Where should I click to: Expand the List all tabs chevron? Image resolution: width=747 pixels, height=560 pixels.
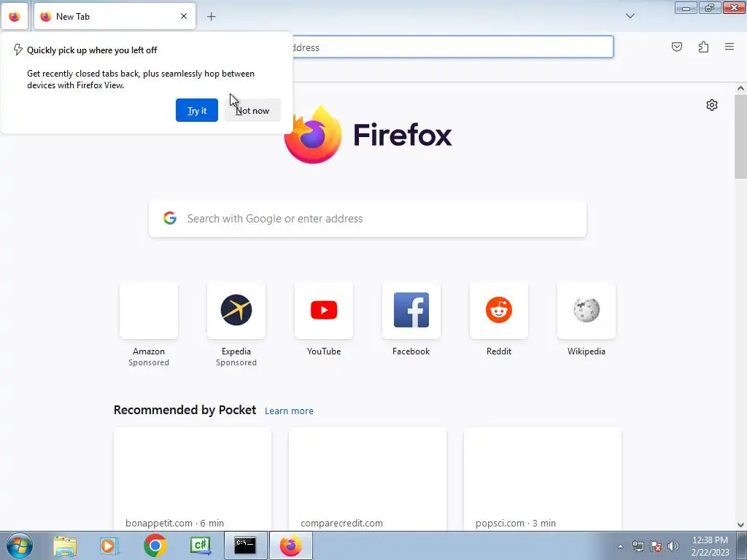pyautogui.click(x=630, y=16)
